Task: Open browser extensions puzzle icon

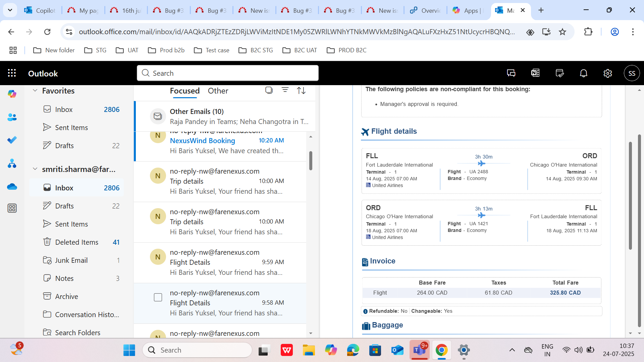Action: click(588, 32)
